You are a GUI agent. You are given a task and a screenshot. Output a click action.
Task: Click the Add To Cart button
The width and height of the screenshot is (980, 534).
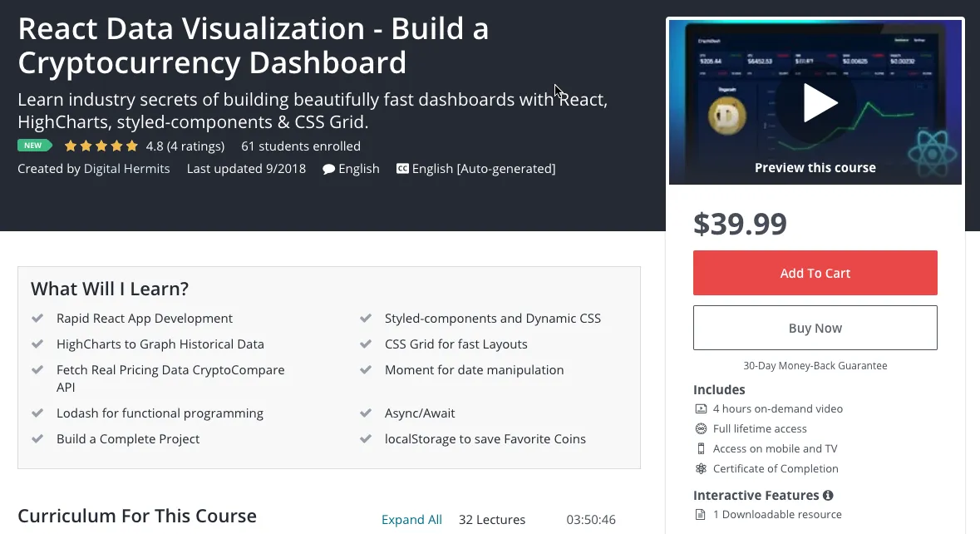click(815, 273)
